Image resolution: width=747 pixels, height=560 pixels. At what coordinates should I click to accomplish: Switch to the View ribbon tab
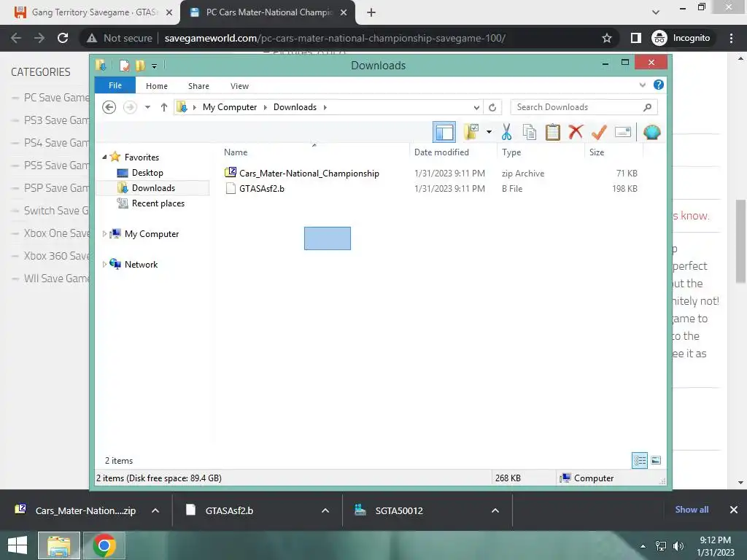pos(239,86)
